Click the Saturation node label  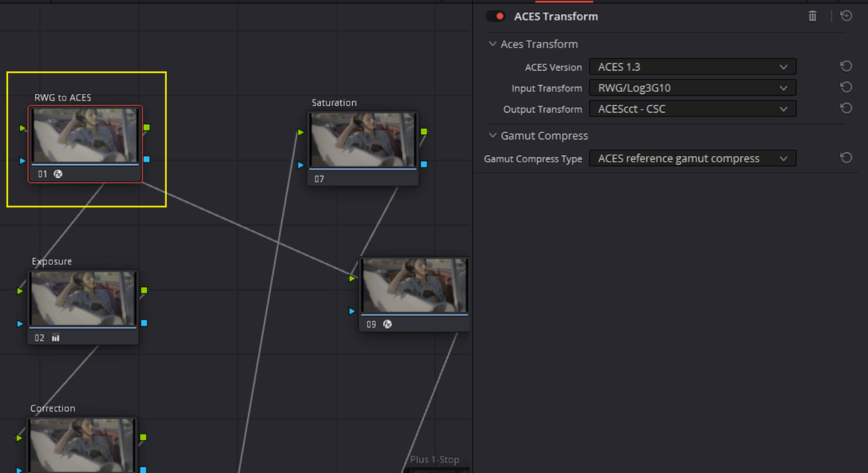[x=334, y=103]
